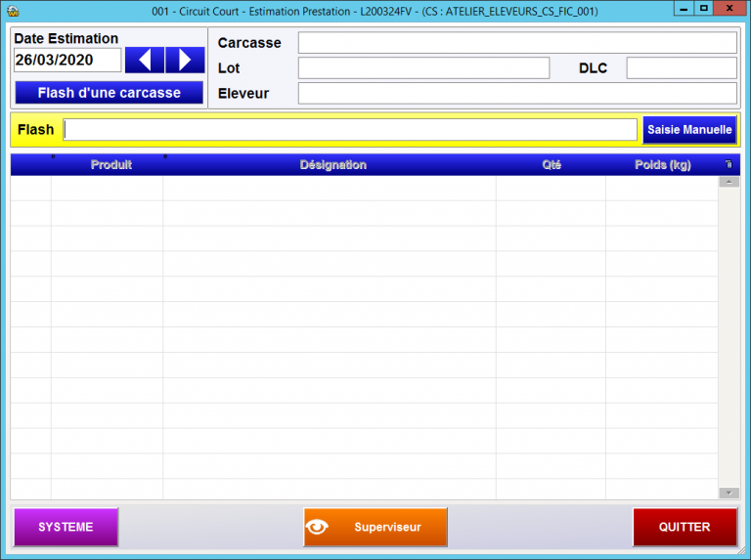Click the Saisie Manuelle button
The image size is (751, 560).
688,130
